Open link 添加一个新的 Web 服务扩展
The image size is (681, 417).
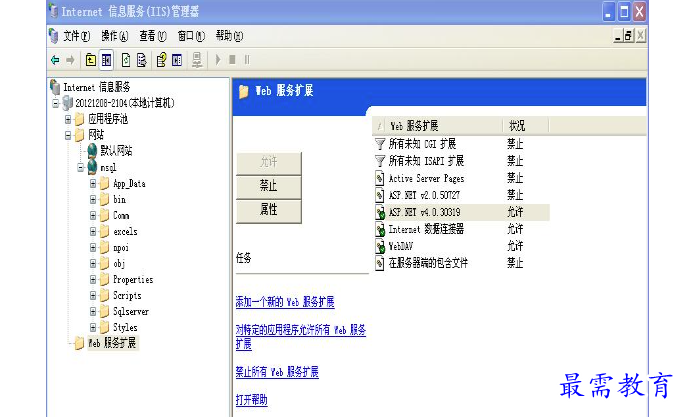tap(285, 302)
